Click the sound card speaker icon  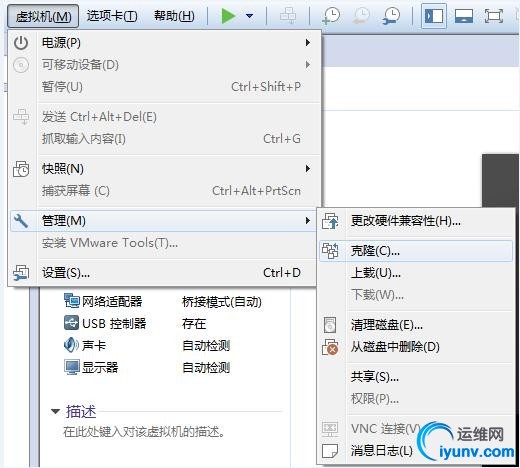coord(71,345)
